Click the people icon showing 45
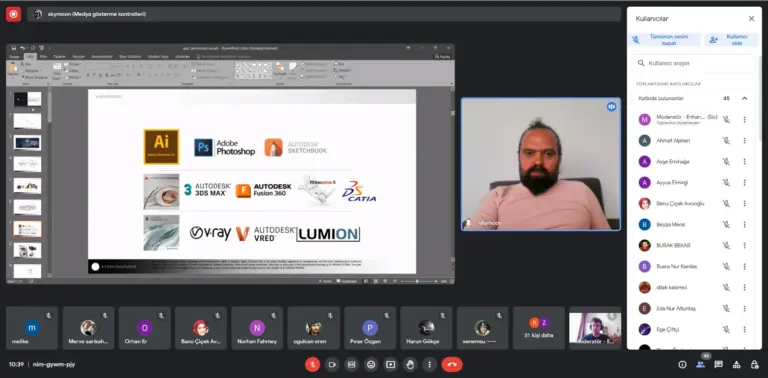The image size is (768, 378). click(x=701, y=364)
